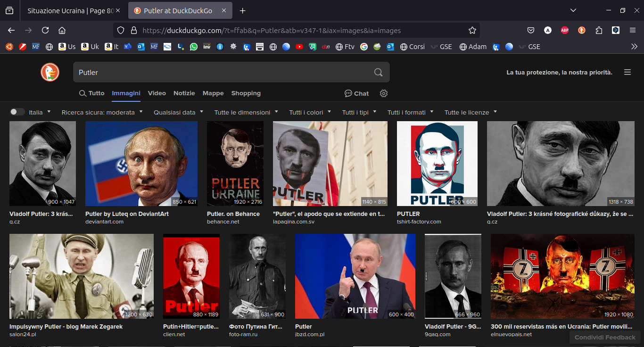The height and width of the screenshot is (347, 644).
Task: Open Tutti i tipi dropdown
Action: click(359, 112)
